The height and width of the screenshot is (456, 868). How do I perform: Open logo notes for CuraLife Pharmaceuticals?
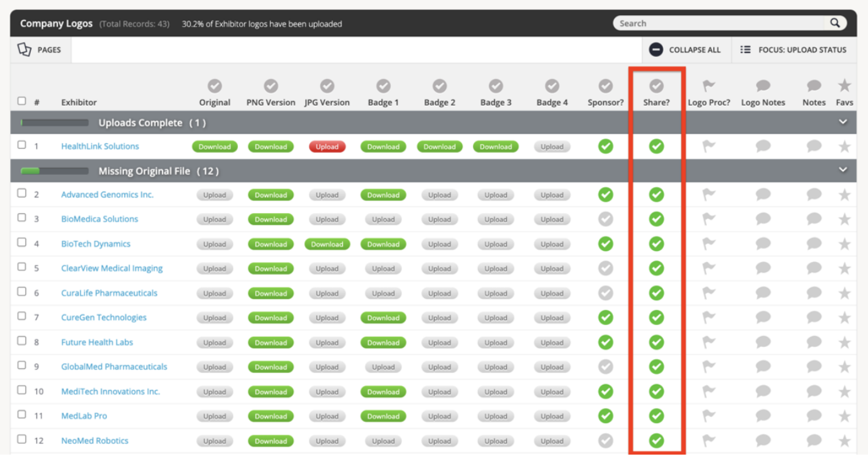tap(763, 293)
